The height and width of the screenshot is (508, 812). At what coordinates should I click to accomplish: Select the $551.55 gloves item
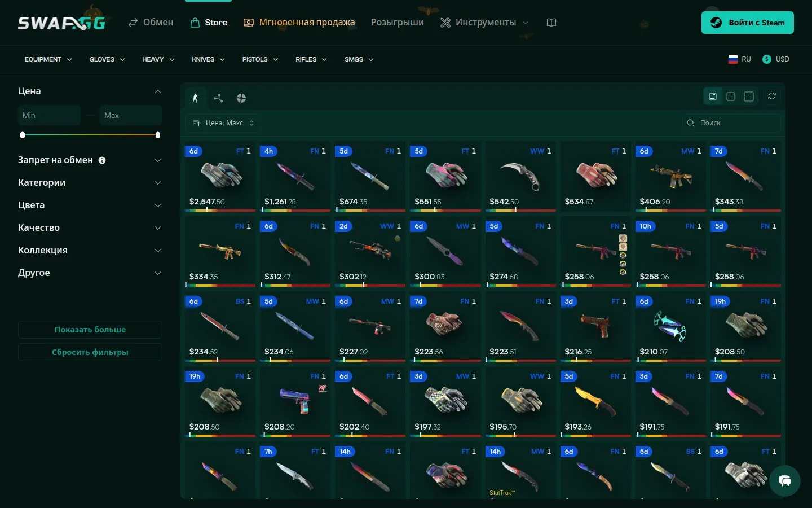445,177
